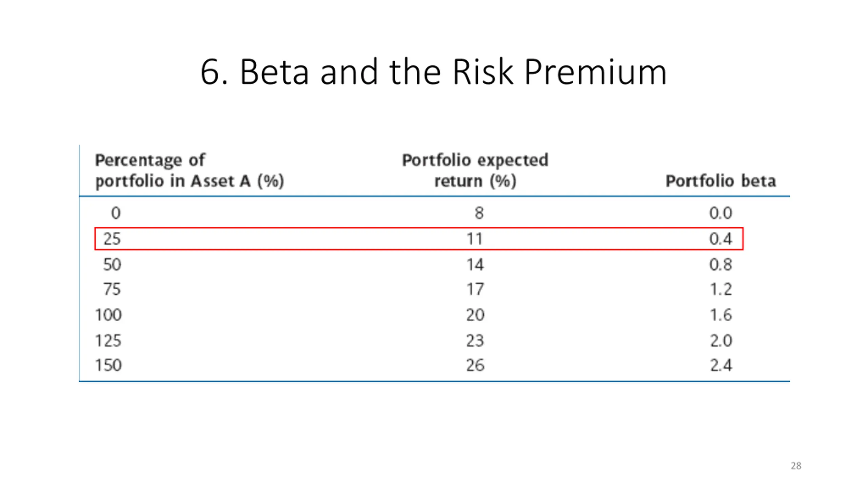Screen dimensions: 868x488
Task: Click expected return value 8
Action: click(x=479, y=213)
